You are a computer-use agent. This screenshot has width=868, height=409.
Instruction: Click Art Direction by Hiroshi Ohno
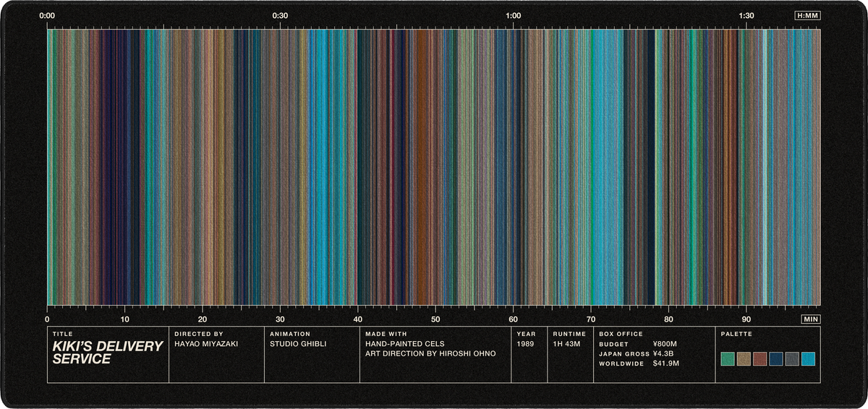point(430,354)
